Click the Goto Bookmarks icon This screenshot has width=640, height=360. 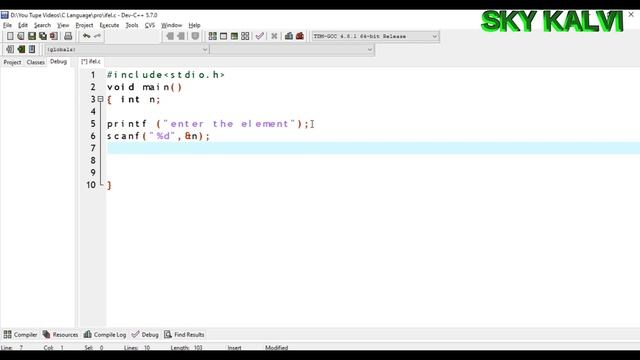tap(32, 49)
